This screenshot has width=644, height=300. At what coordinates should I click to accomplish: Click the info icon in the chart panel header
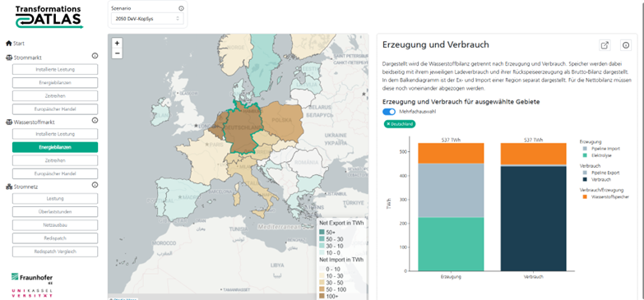pyautogui.click(x=626, y=45)
